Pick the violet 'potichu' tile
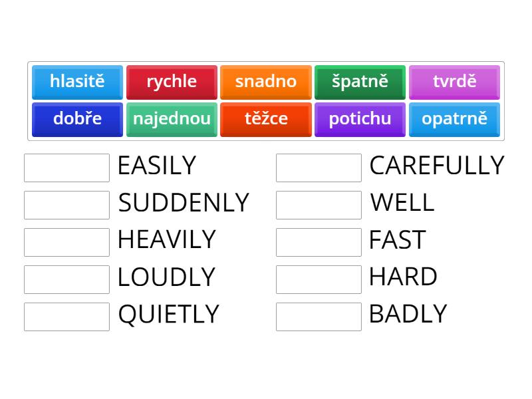 (360, 119)
